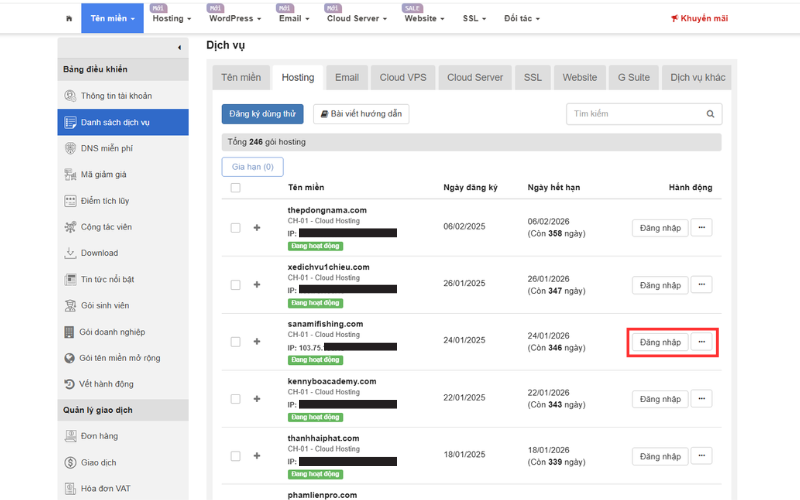Open more actions for thepdongnama.com

(702, 228)
